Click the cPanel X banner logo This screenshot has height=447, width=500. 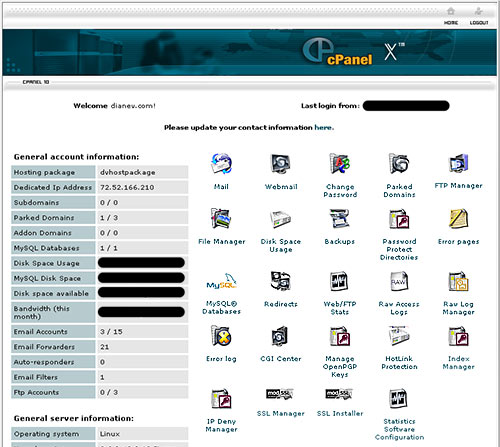pyautogui.click(x=354, y=52)
